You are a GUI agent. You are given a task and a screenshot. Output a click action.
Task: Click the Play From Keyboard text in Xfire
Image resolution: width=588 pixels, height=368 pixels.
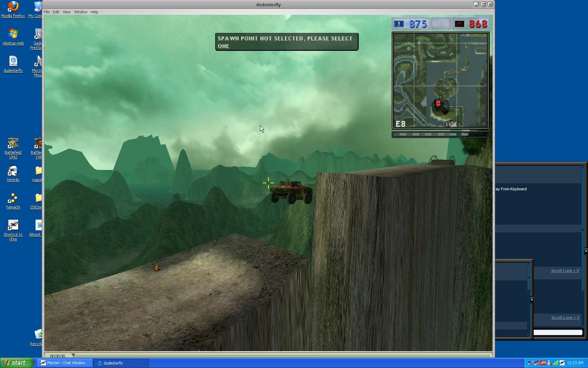coord(511,189)
